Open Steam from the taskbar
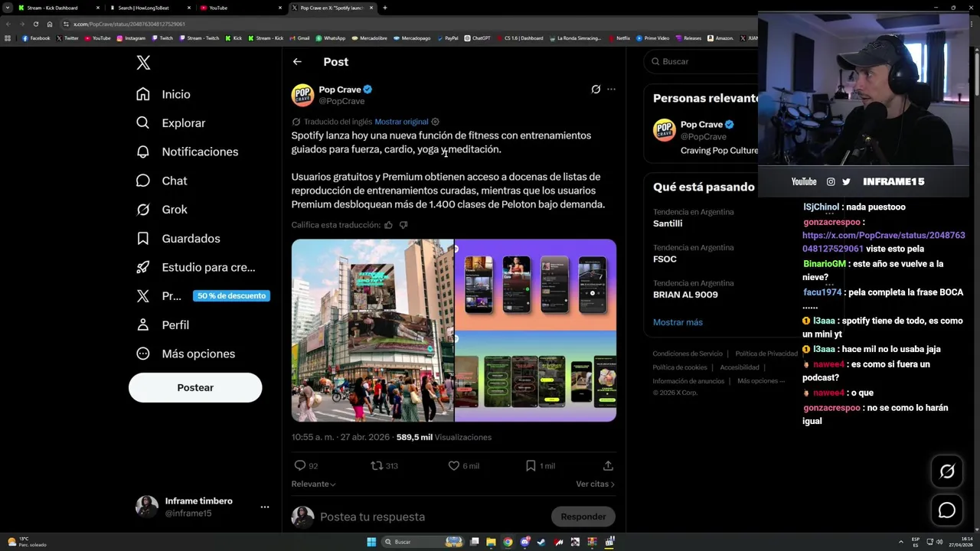 coord(542,542)
